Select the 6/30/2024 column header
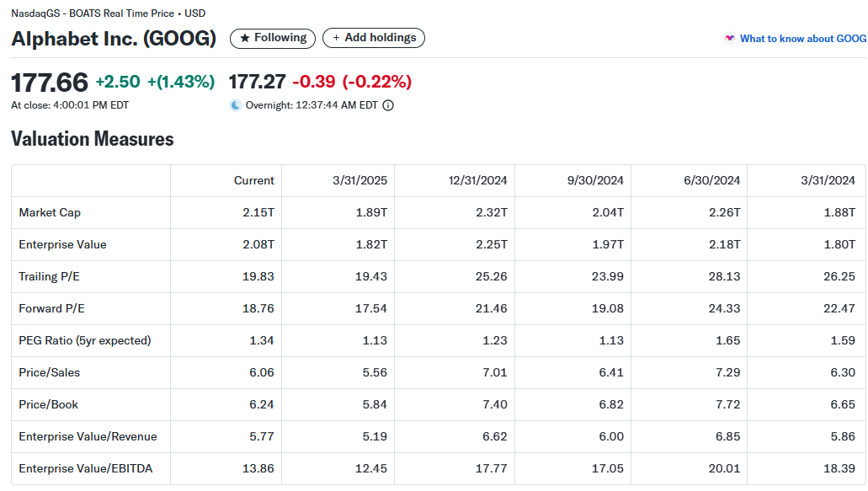Screen dimensions: 868x491 point(712,180)
